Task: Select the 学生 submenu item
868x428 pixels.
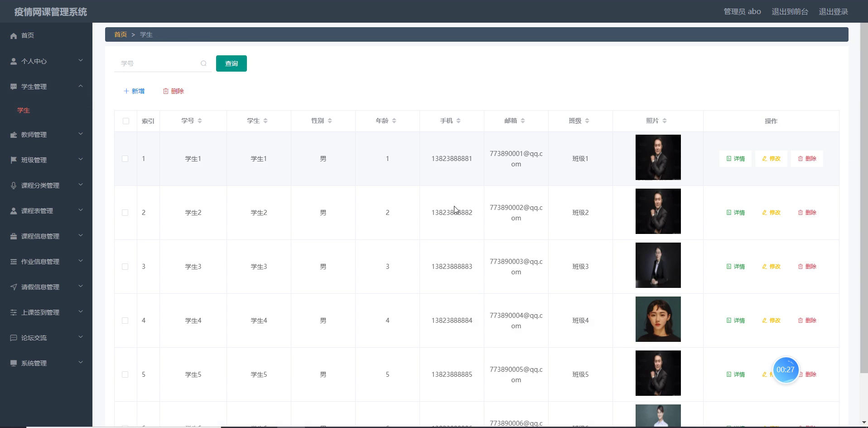Action: coord(24,110)
